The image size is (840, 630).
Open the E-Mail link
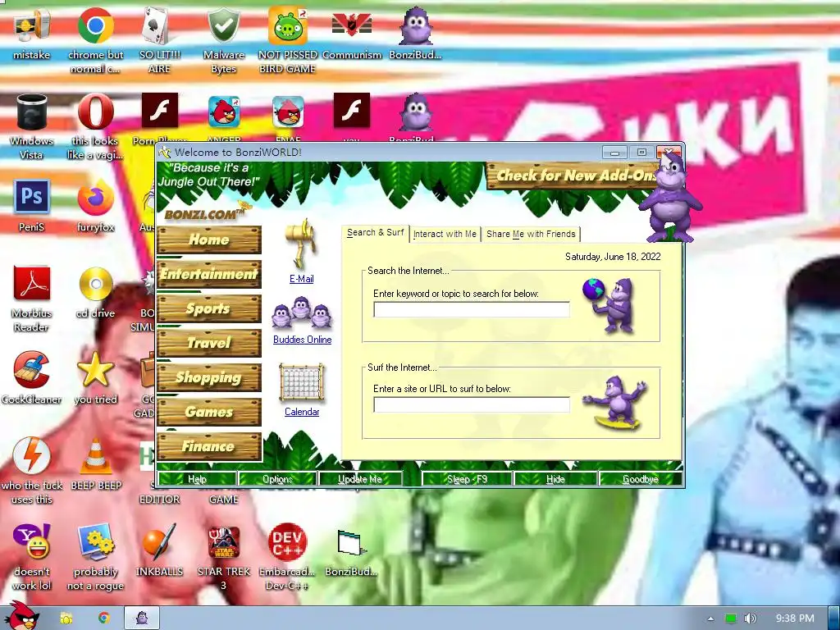point(302,279)
